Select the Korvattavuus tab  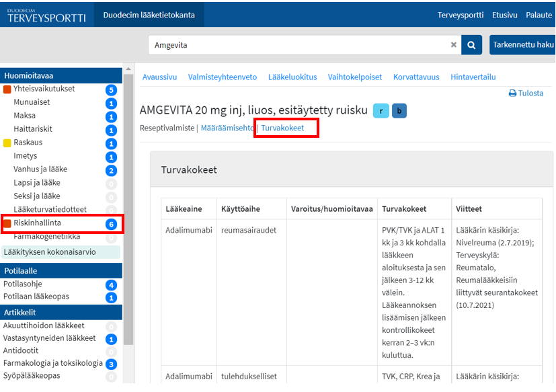416,77
